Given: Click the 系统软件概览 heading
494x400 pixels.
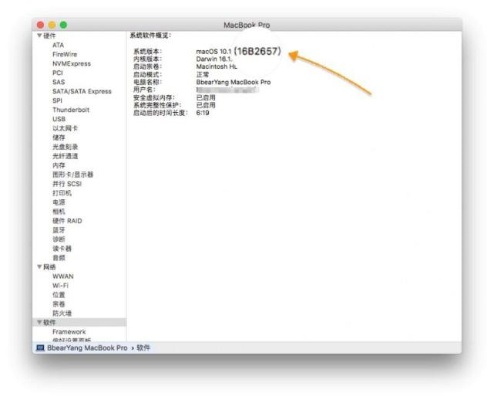Looking at the screenshot, I should pos(150,35).
